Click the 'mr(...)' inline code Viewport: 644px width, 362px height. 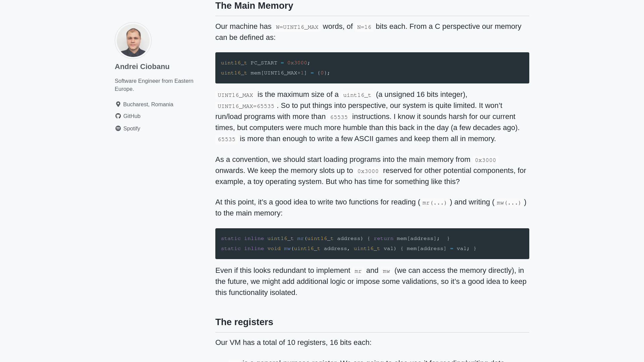435,203
